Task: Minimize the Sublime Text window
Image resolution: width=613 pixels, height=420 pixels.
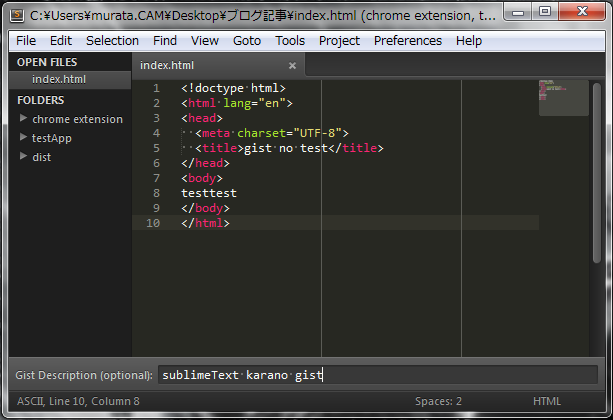Action: pyautogui.click(x=518, y=13)
